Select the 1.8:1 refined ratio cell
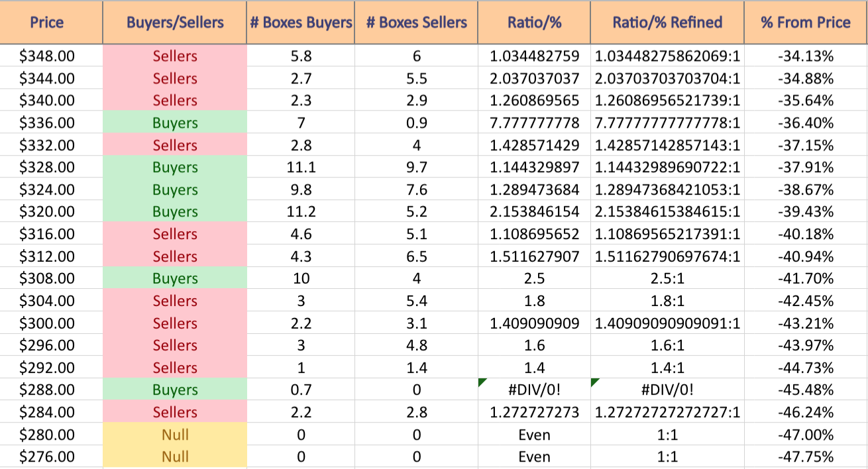This screenshot has width=868, height=469. (667, 301)
